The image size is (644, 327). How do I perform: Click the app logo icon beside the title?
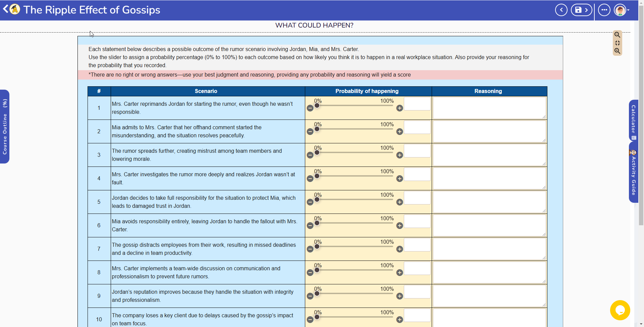tap(14, 9)
